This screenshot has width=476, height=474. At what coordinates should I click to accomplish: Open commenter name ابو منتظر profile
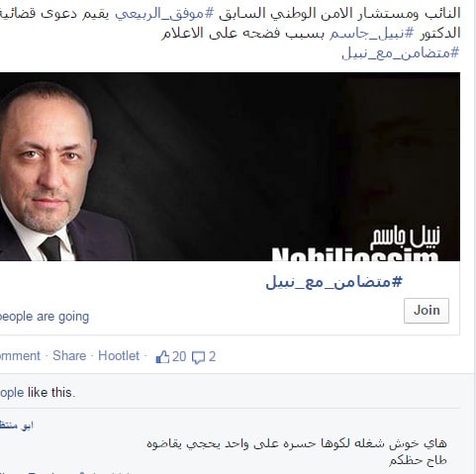pos(17,426)
